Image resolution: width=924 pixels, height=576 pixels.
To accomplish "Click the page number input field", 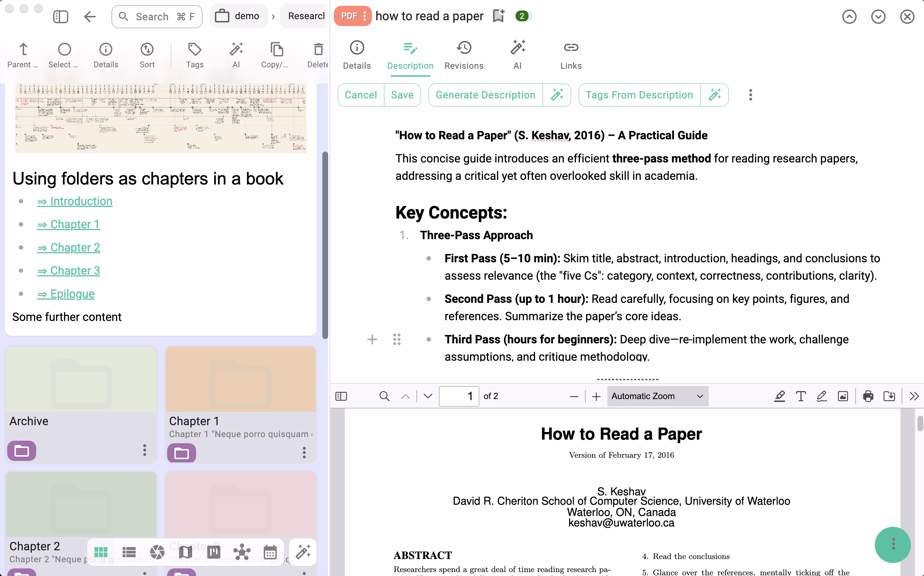I will (459, 396).
